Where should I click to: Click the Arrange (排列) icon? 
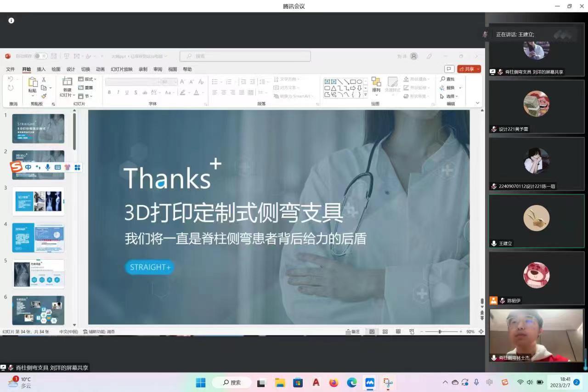pyautogui.click(x=376, y=82)
